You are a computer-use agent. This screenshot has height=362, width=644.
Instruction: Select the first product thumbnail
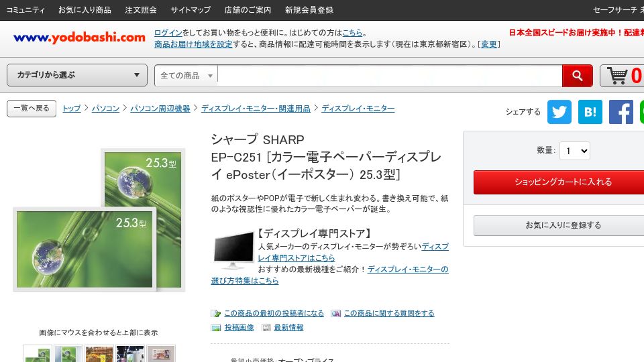tap(38, 354)
